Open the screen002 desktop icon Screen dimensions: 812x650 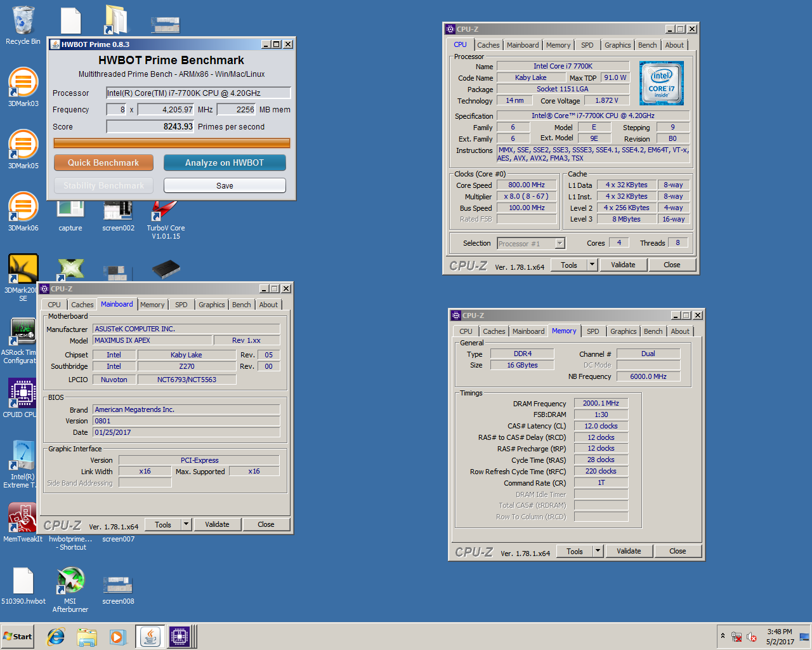point(118,216)
